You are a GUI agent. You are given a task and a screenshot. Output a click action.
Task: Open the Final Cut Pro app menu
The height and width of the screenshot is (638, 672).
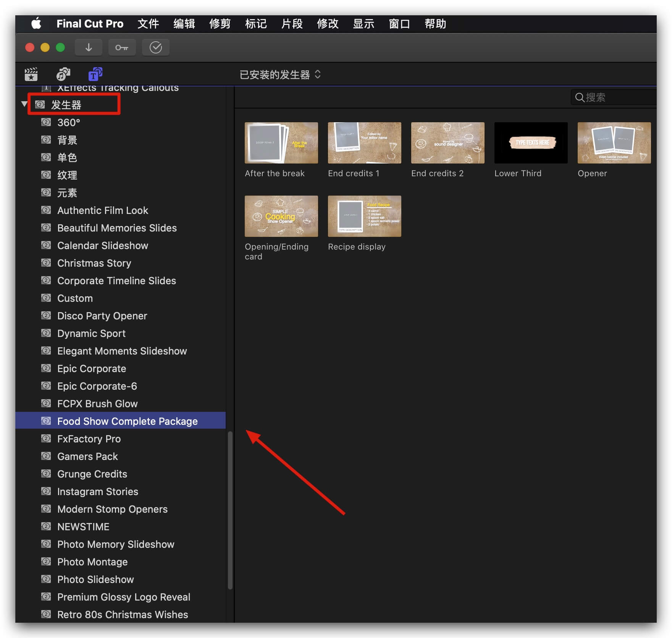(90, 24)
